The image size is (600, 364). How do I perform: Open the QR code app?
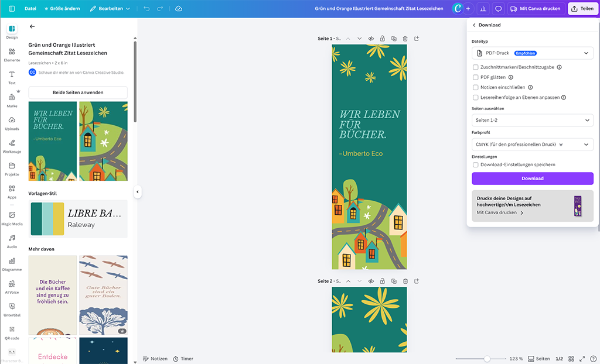coord(12,333)
